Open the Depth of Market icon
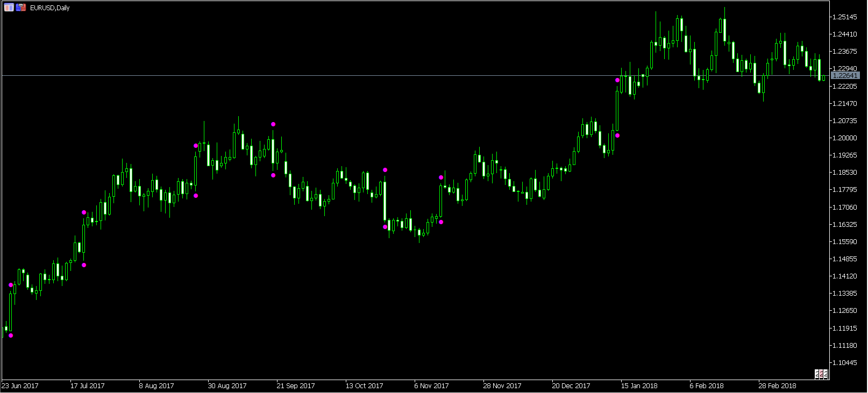 (x=21, y=8)
